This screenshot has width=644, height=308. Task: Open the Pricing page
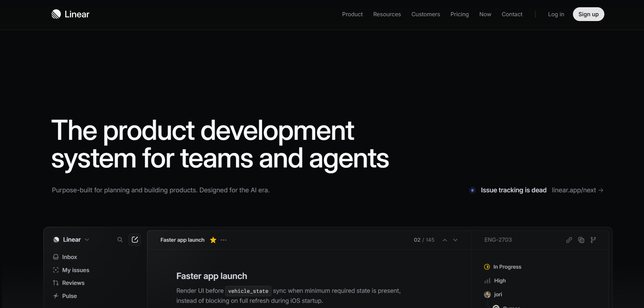[459, 14]
